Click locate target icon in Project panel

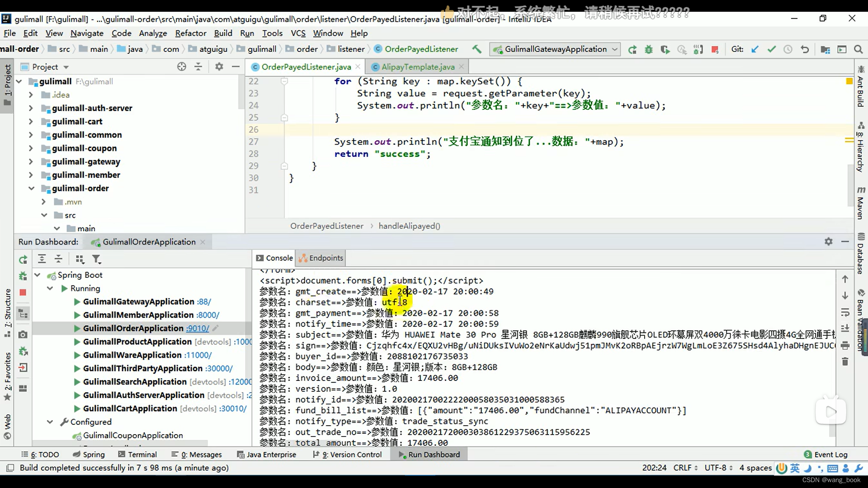[x=182, y=67]
